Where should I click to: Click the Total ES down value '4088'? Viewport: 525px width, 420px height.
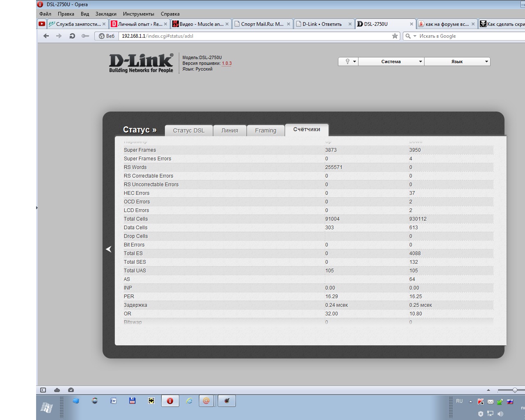(415, 253)
